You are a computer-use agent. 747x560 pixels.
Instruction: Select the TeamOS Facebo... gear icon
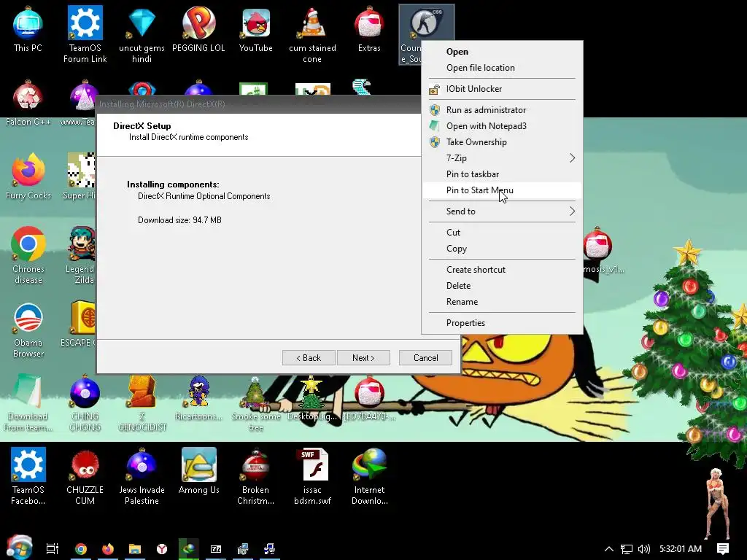point(28,476)
